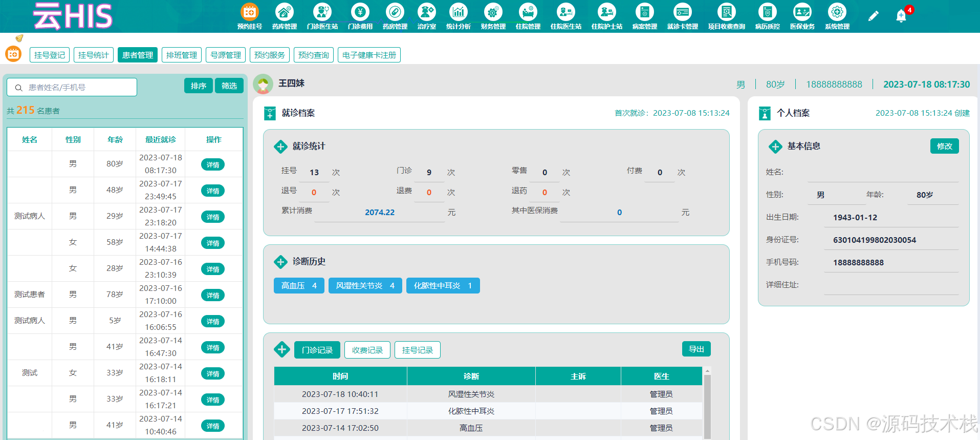Click the plus icon beside 门诊记录 tab
This screenshot has width=980, height=440.
pos(281,349)
